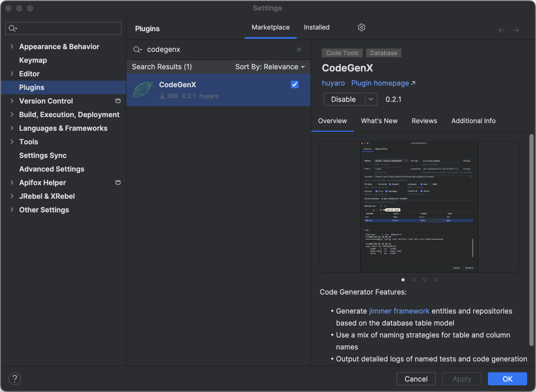Open the Reviews tab
Image resolution: width=536 pixels, height=392 pixels.
[x=424, y=121]
